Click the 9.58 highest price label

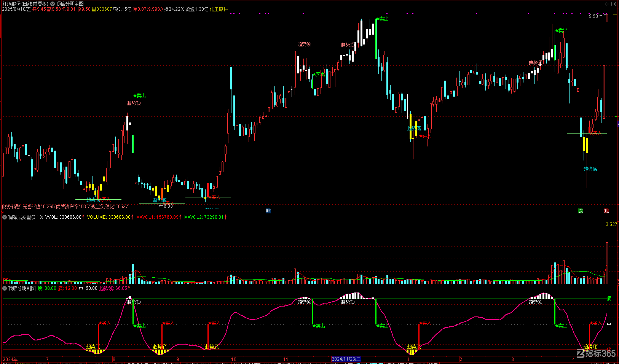tap(593, 16)
